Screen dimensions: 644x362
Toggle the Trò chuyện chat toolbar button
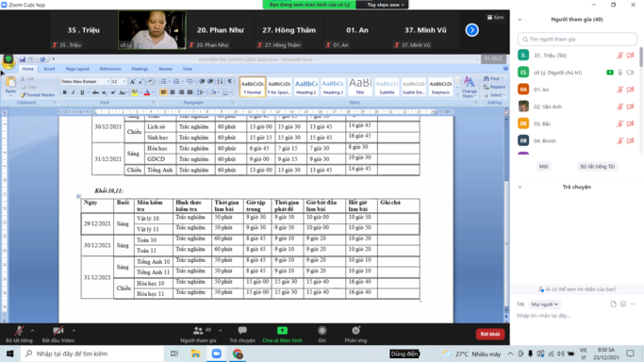pyautogui.click(x=242, y=334)
